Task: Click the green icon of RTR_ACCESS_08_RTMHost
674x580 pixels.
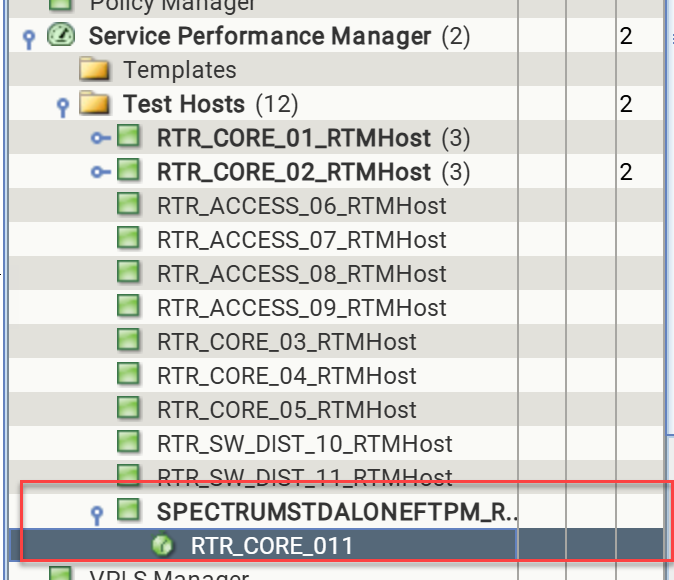Action: click(x=128, y=272)
